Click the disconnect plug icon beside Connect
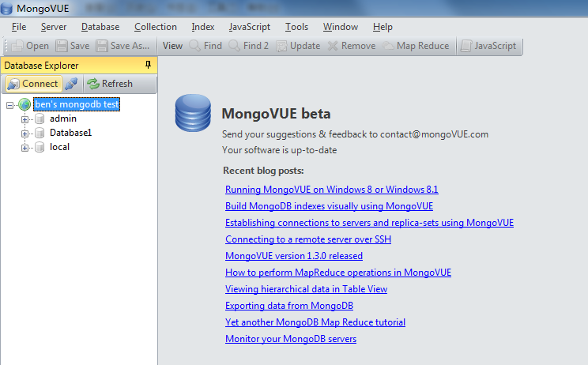Viewport: 588px width, 365px height. pos(71,84)
